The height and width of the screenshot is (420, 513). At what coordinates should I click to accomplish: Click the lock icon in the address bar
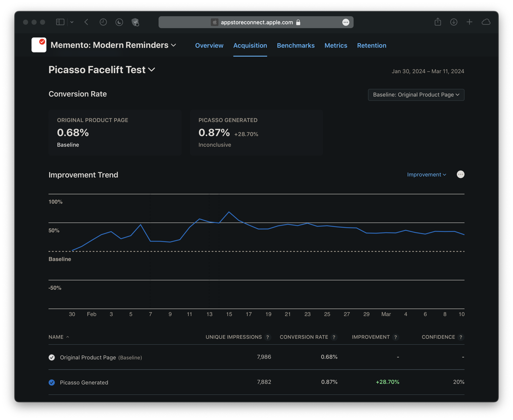(298, 22)
